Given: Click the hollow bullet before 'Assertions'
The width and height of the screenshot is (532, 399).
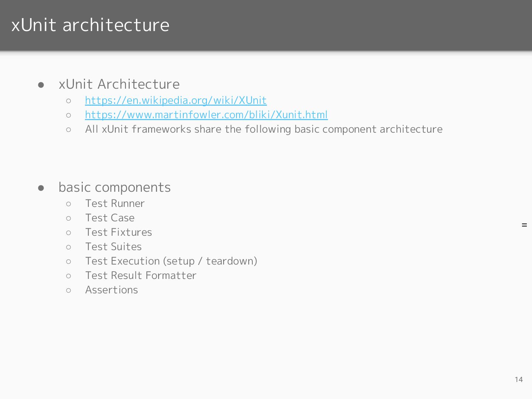Looking at the screenshot, I should [x=69, y=290].
